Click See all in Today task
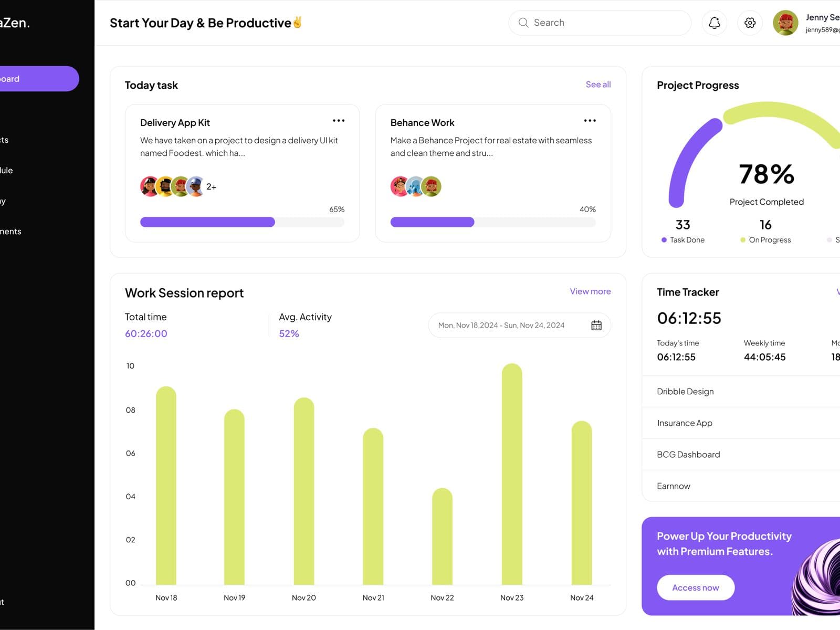The image size is (840, 630). click(x=598, y=85)
